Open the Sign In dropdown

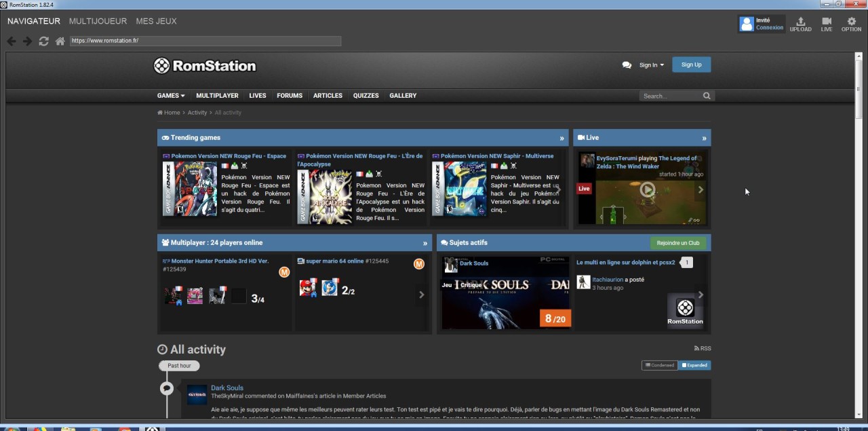pyautogui.click(x=651, y=65)
